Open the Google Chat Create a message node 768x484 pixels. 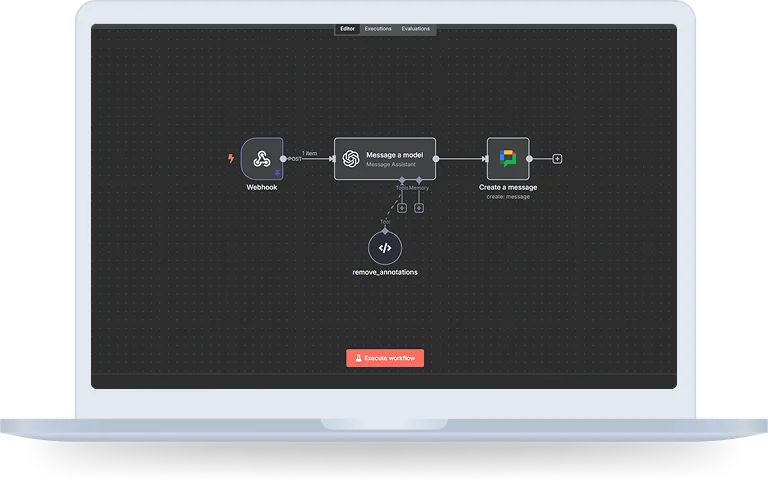(x=508, y=159)
